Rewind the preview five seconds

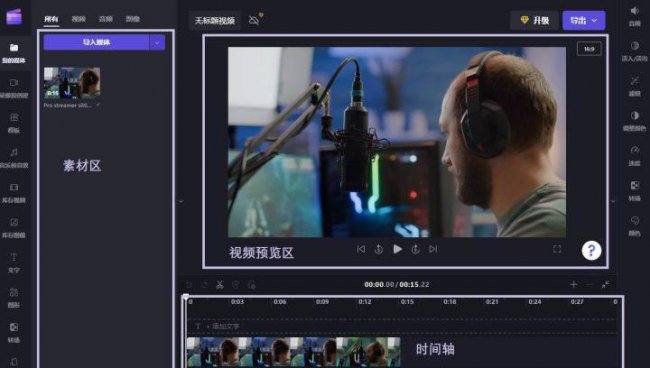[378, 249]
